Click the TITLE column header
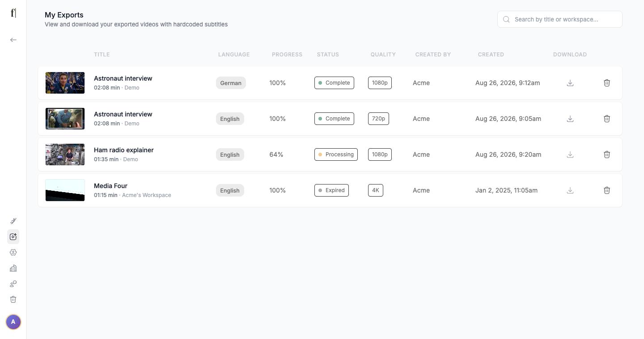The image size is (644, 339). coord(102,55)
